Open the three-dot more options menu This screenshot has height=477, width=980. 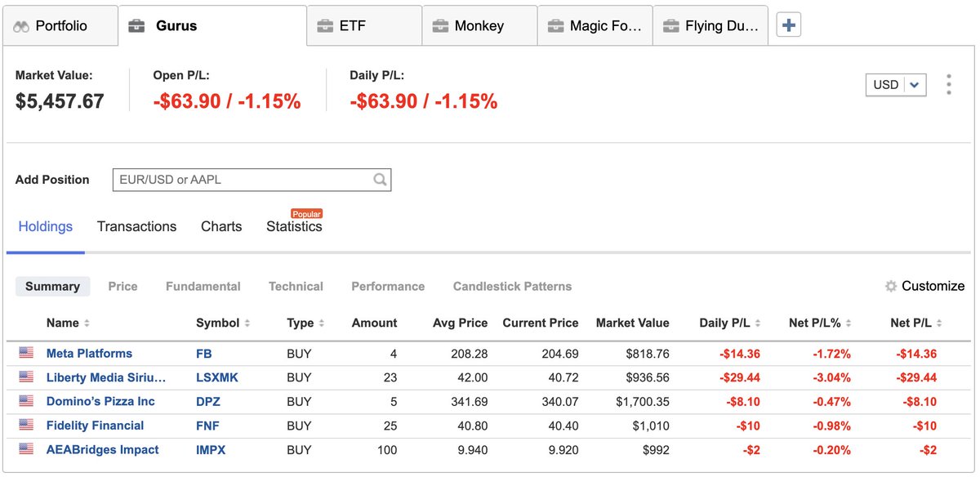pyautogui.click(x=948, y=85)
